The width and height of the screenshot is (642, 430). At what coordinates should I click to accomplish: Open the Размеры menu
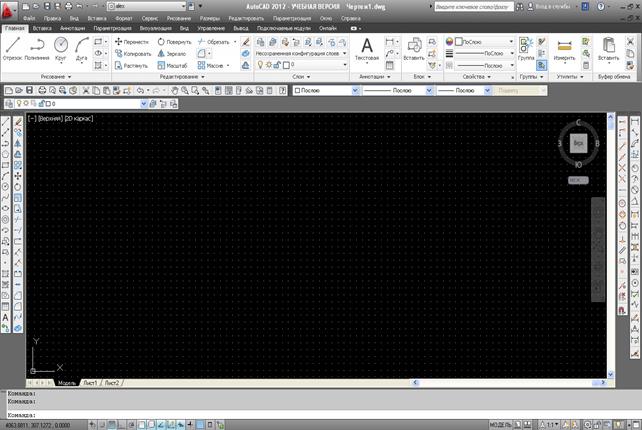pyautogui.click(x=210, y=18)
